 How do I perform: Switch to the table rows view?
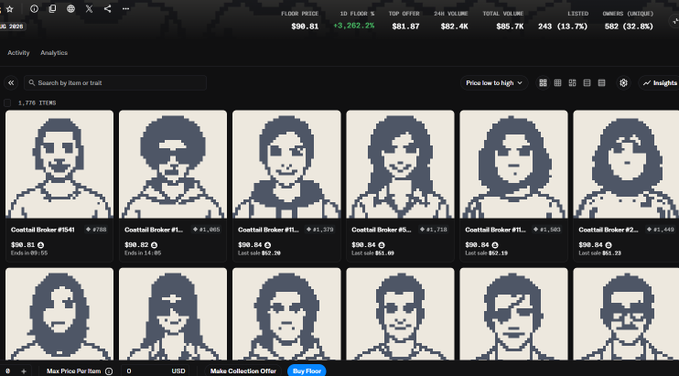pyautogui.click(x=601, y=83)
